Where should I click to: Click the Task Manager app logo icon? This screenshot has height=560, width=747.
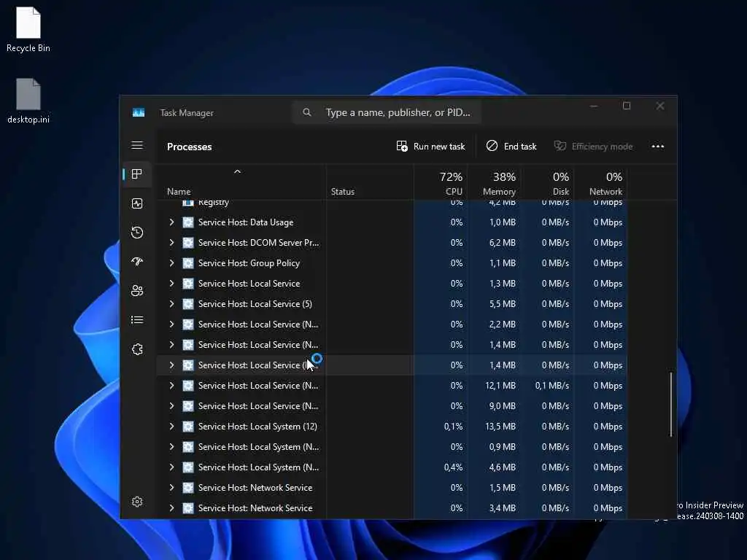[x=139, y=113]
